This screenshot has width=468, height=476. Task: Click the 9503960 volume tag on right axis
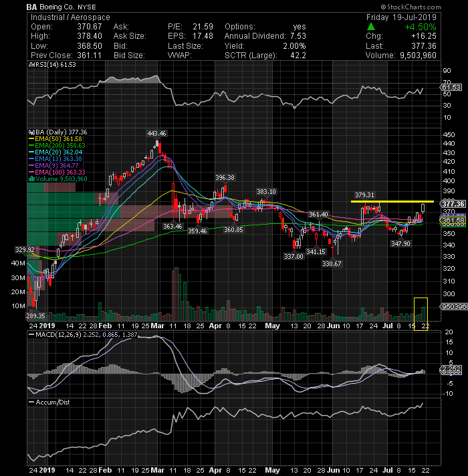tap(454, 307)
